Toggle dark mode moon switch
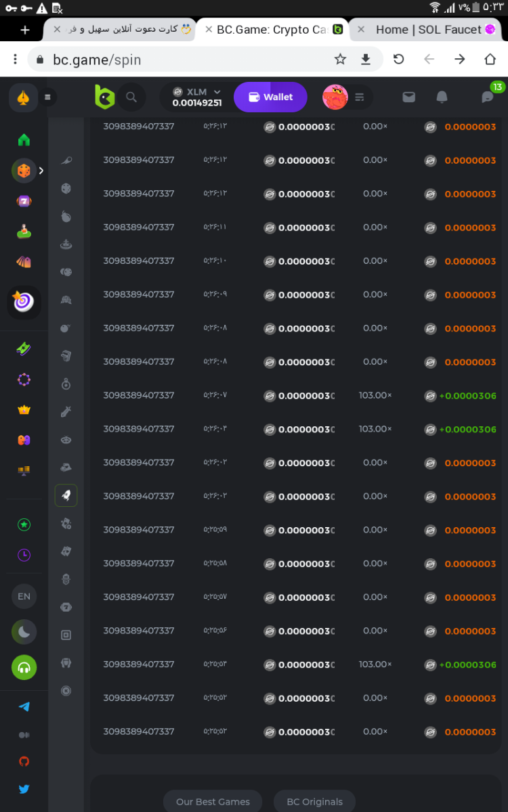This screenshot has width=508, height=812. point(24,632)
